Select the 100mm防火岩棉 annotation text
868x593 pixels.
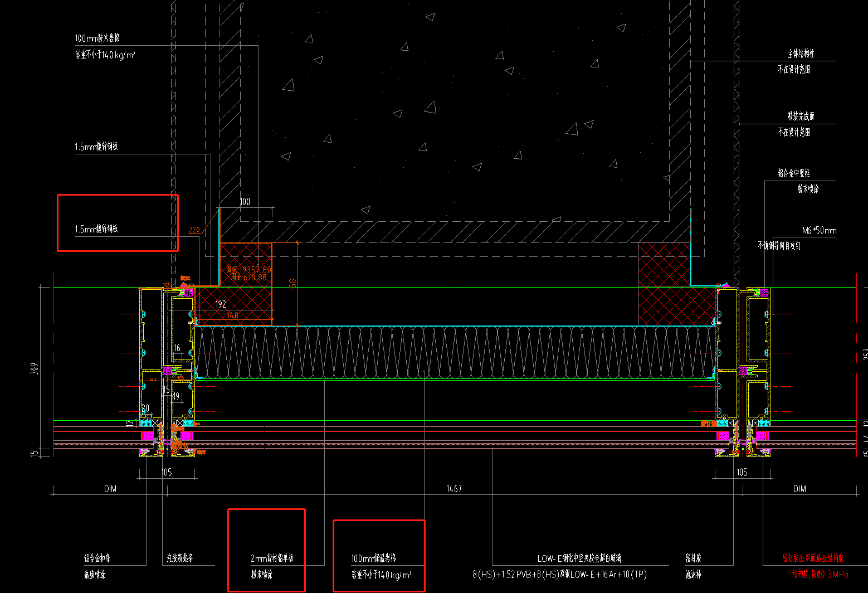[x=97, y=38]
